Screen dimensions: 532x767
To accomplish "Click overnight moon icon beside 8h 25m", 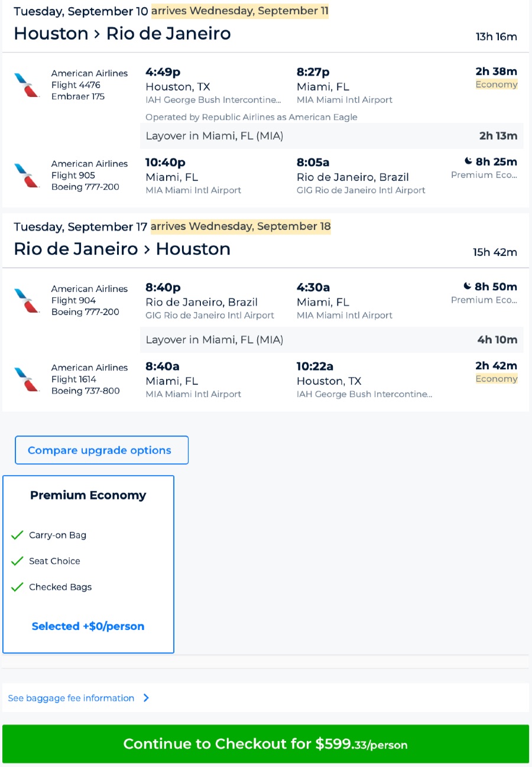I will [468, 161].
